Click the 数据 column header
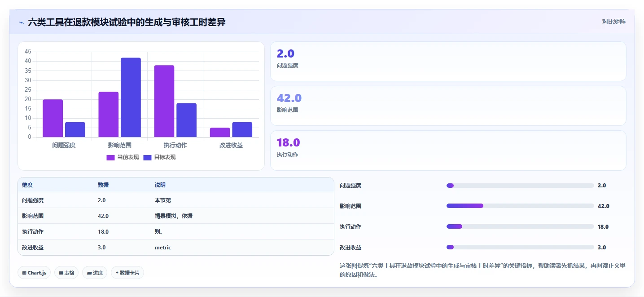The width and height of the screenshot is (644, 297). (x=103, y=185)
